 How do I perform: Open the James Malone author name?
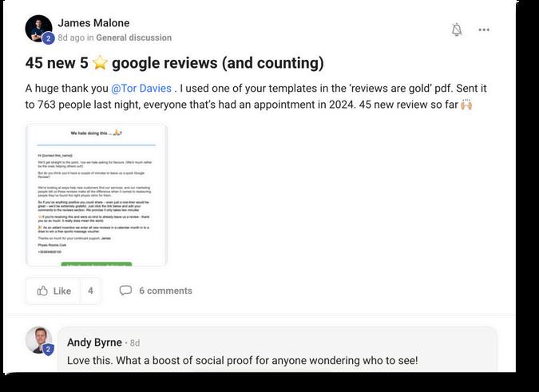coord(93,22)
